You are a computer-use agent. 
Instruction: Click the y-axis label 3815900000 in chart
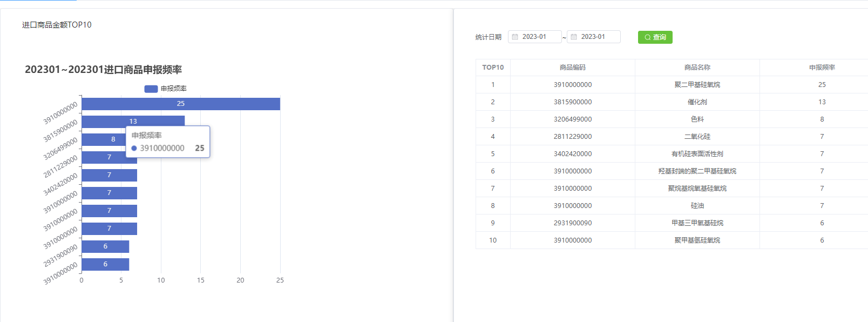tap(60, 131)
